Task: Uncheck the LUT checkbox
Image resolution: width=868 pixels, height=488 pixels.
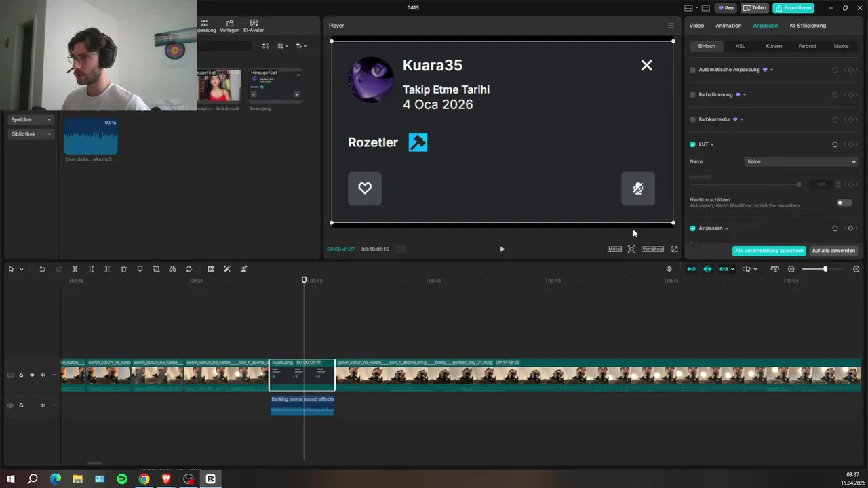Action: 692,144
